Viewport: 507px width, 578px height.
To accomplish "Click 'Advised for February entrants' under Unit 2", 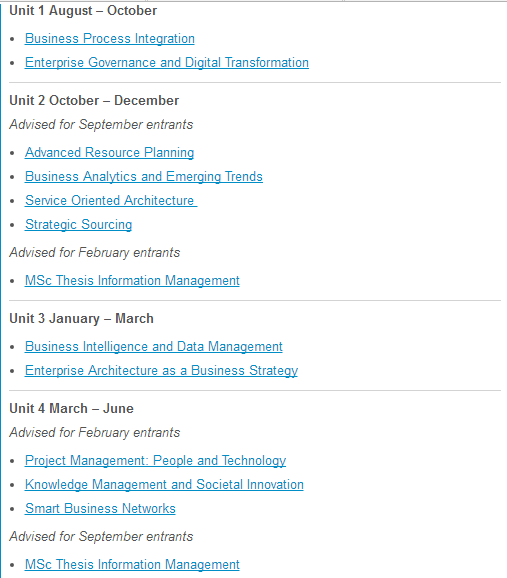I will [x=95, y=252].
